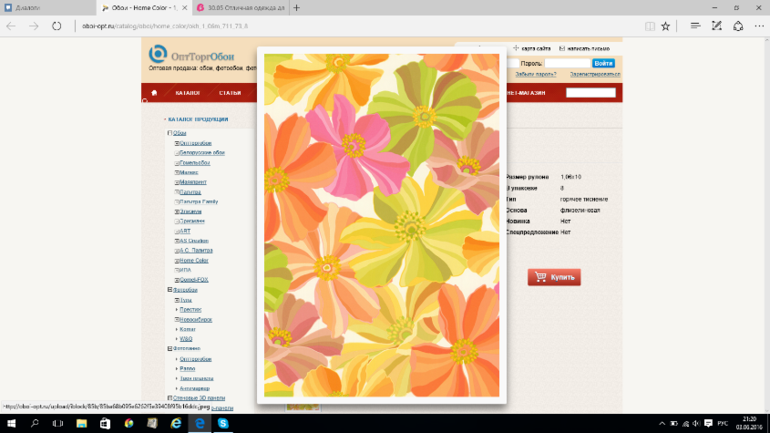
Task: Open the КАТАЛОГ menu item
Action: click(x=187, y=93)
